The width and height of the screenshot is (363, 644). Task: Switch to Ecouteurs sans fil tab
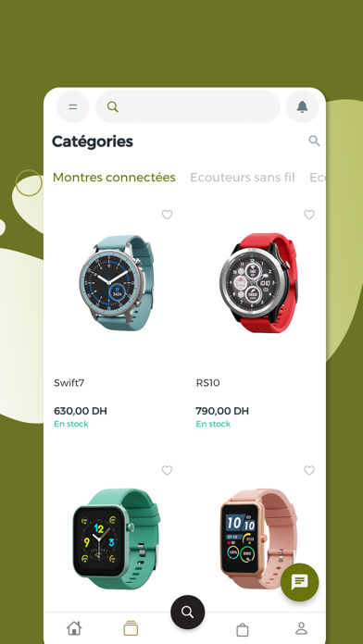click(x=242, y=178)
